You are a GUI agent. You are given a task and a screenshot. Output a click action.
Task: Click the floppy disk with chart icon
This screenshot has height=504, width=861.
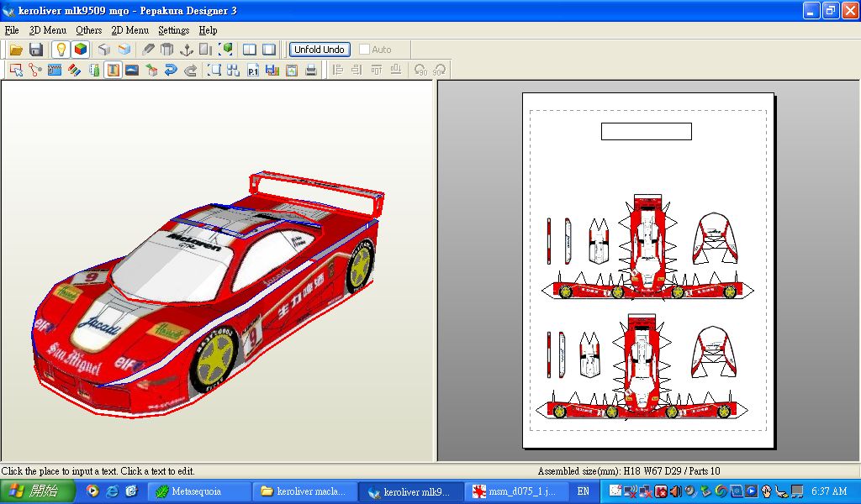272,70
